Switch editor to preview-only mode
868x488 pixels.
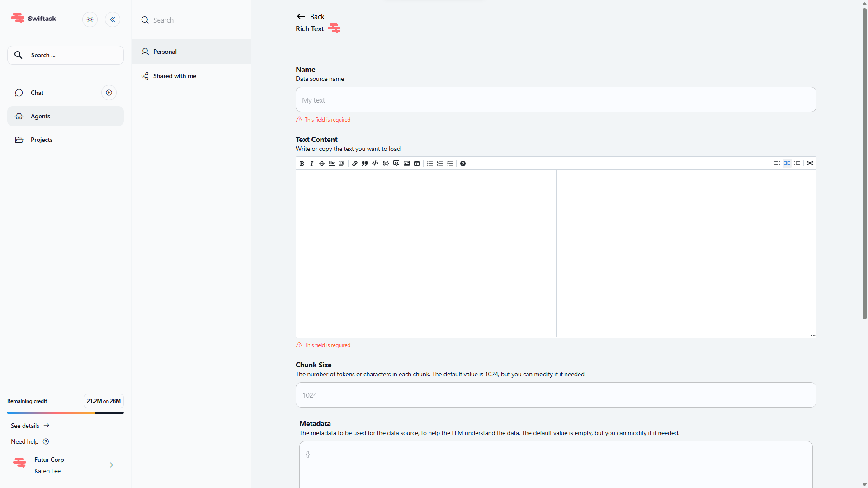[x=797, y=163]
